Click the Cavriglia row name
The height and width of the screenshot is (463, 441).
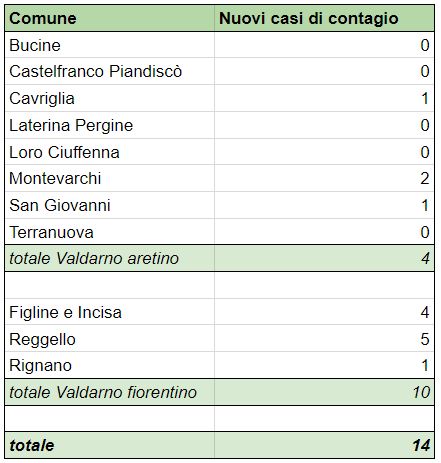point(42,99)
